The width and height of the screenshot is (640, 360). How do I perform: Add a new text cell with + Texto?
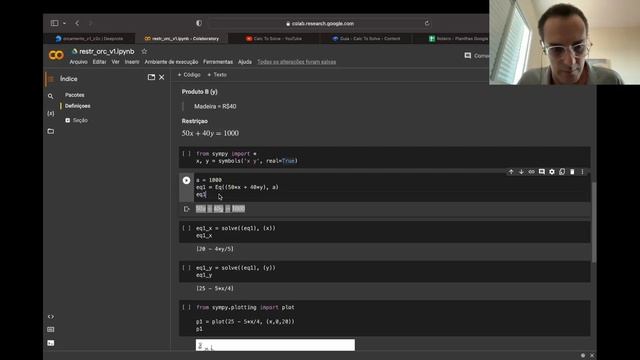coord(217,75)
